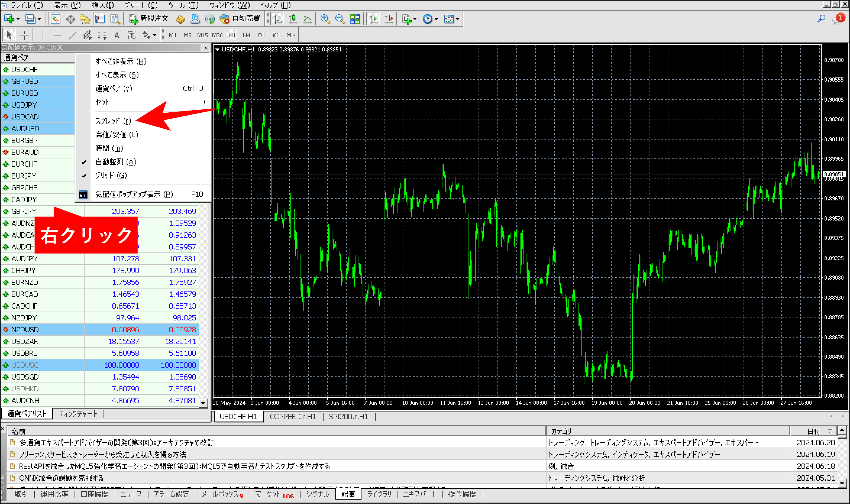Open the article ONNX統合の課題を克服する
The image size is (850, 504).
click(x=62, y=478)
